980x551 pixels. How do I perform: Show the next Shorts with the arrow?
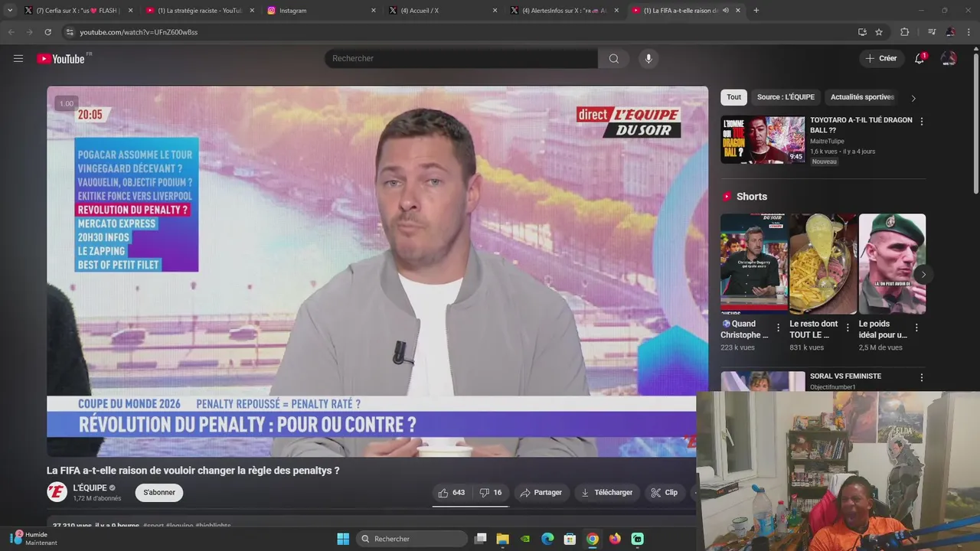pos(923,275)
